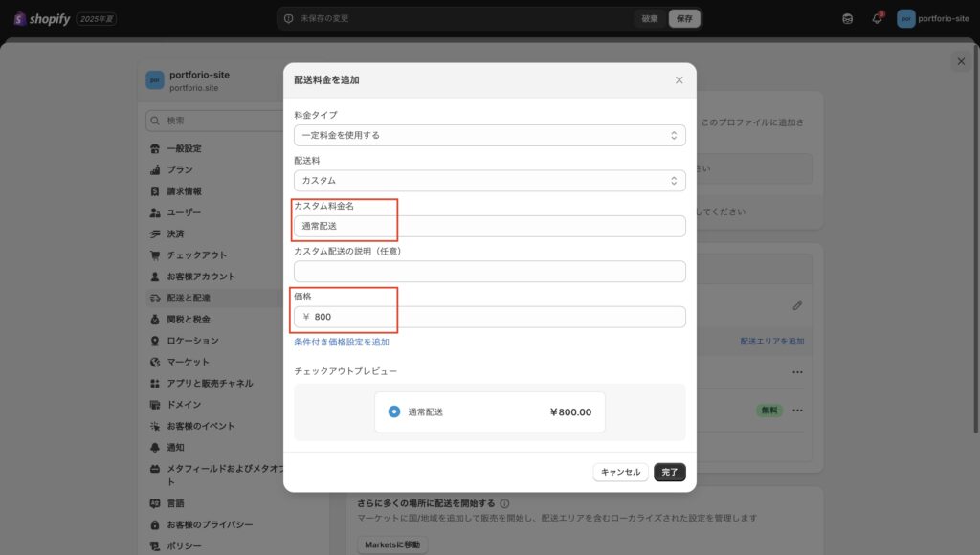Click the 完了 button
Image resolution: width=980 pixels, height=555 pixels.
point(669,472)
